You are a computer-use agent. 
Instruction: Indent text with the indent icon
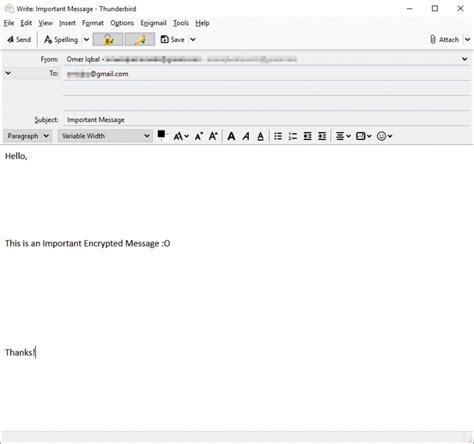[322, 136]
